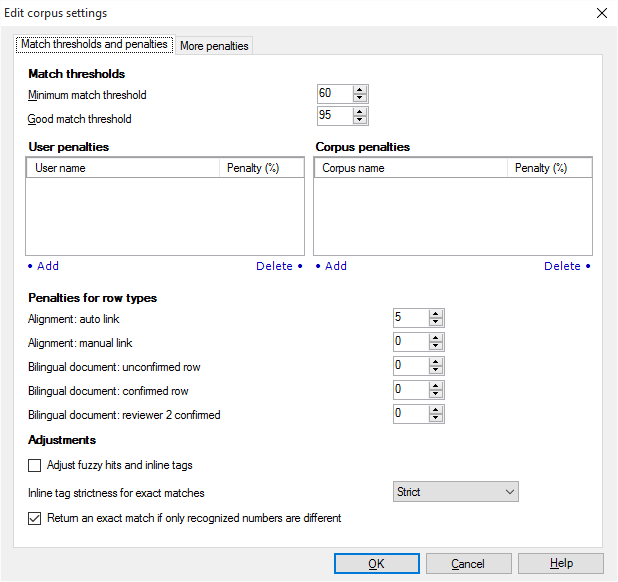Open Inline tag strictness dropdown

point(453,492)
